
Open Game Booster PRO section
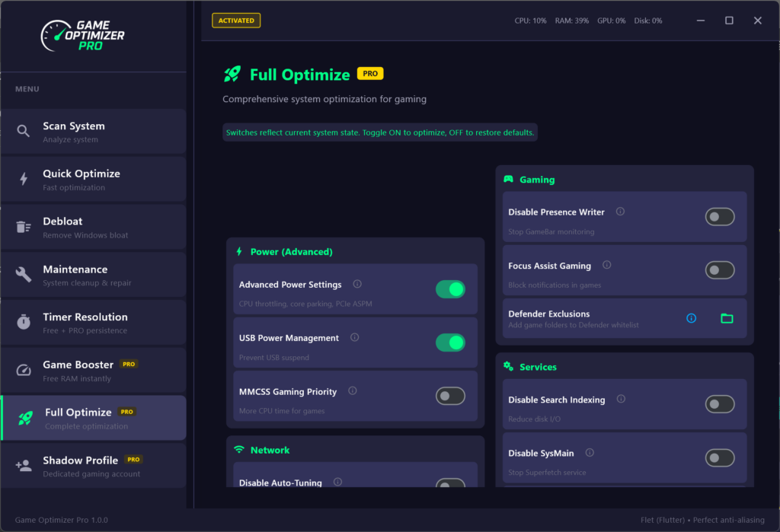pos(94,371)
